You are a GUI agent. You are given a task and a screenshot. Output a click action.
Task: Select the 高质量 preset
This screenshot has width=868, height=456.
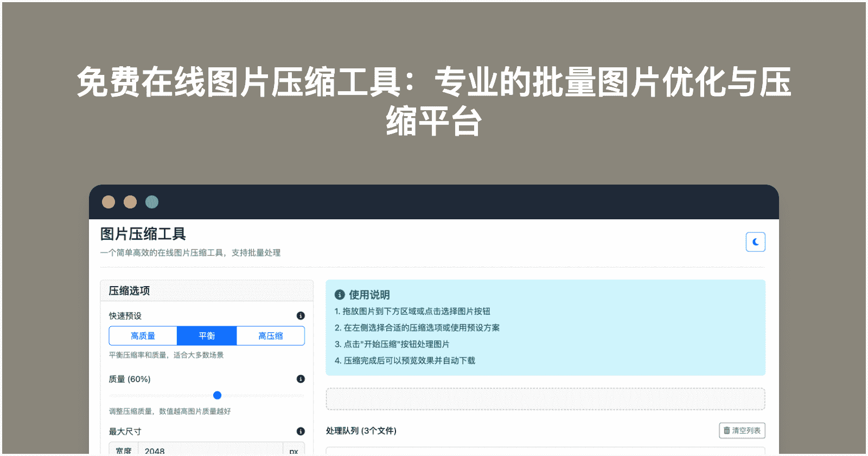[x=143, y=336]
